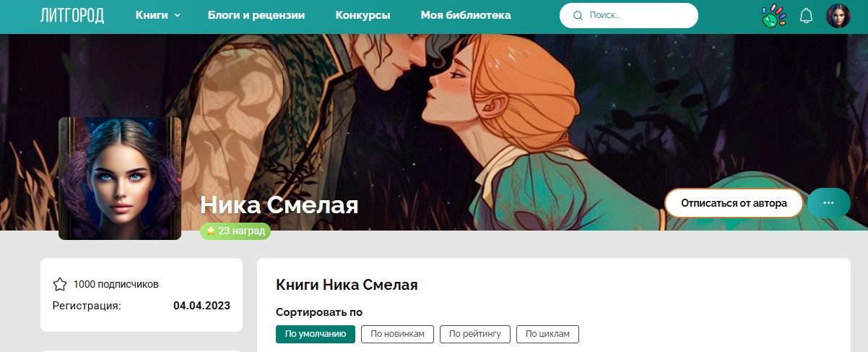Sort books По рейтингу
This screenshot has width=868, height=352.
tap(475, 334)
